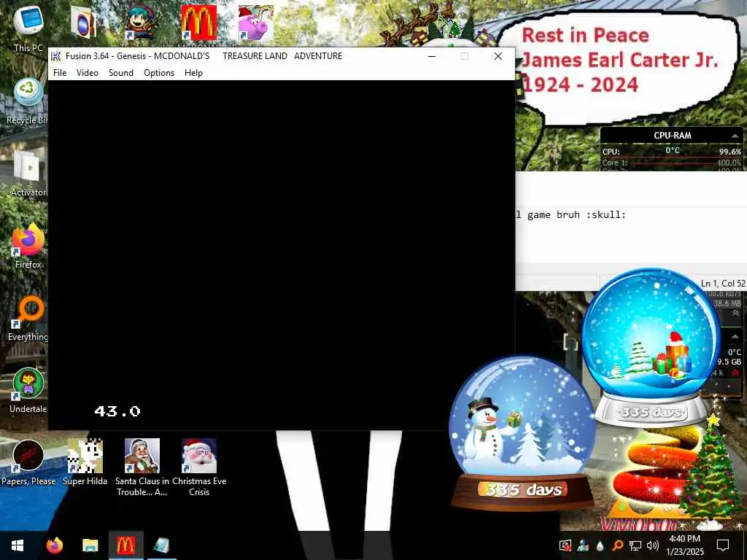
Task: Click the Ln 1, Col 52 status text
Action: 723,284
